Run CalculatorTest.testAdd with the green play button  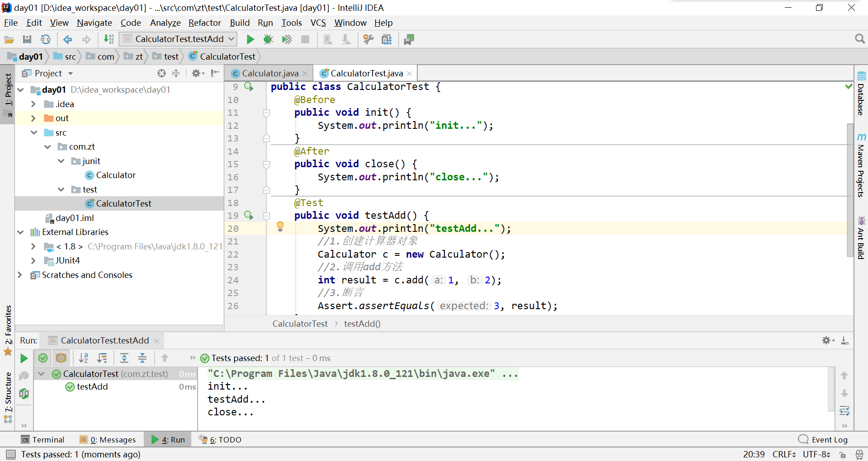250,40
